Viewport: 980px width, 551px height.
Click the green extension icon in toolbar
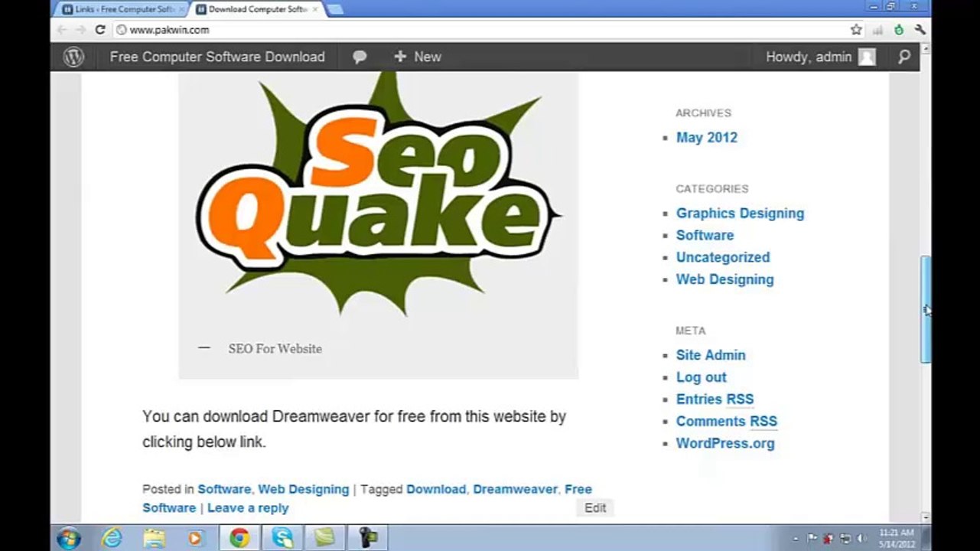(899, 30)
